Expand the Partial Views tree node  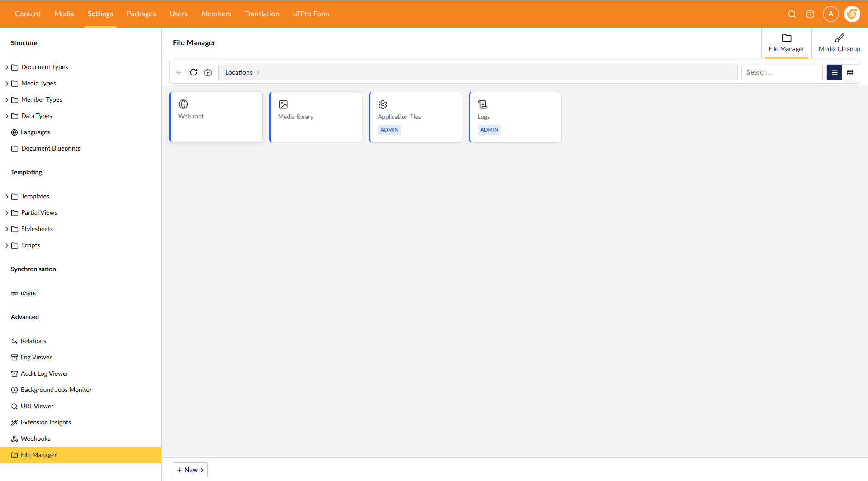coord(7,213)
